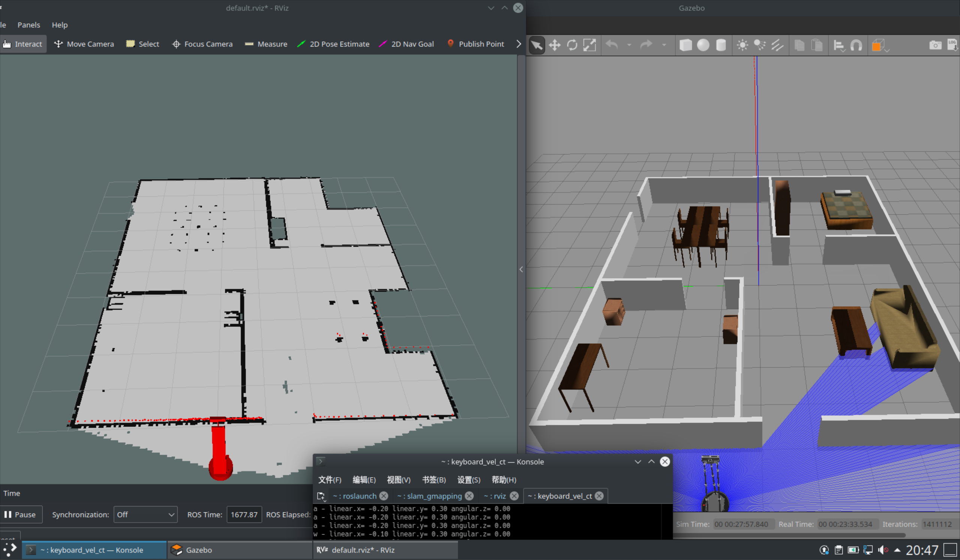The height and width of the screenshot is (560, 960).
Task: Activate RViz Interact tool
Action: pos(23,44)
